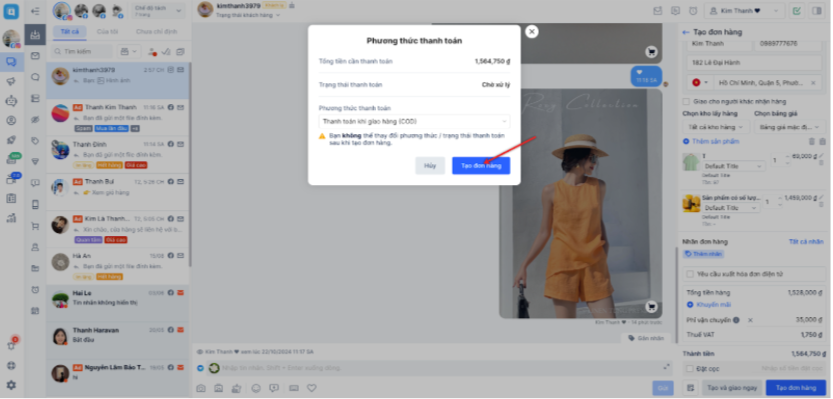Switch to the Chưa chỉ định tab
Screen dimensions: 833x399
pos(156,32)
